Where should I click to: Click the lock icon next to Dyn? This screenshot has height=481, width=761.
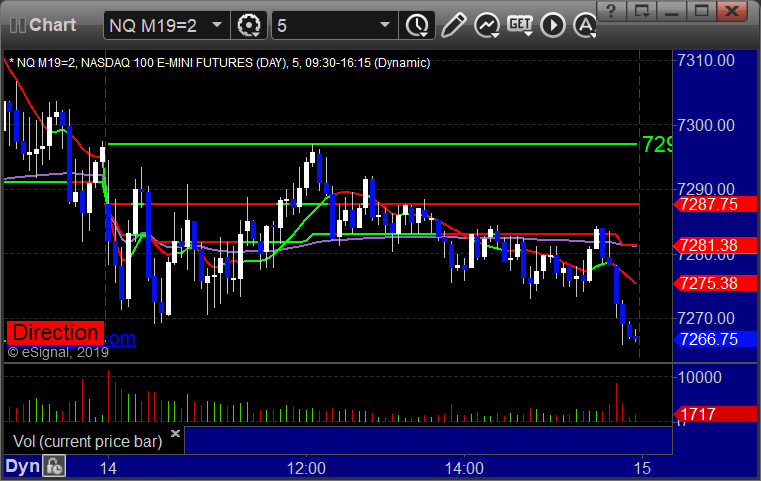pos(54,466)
